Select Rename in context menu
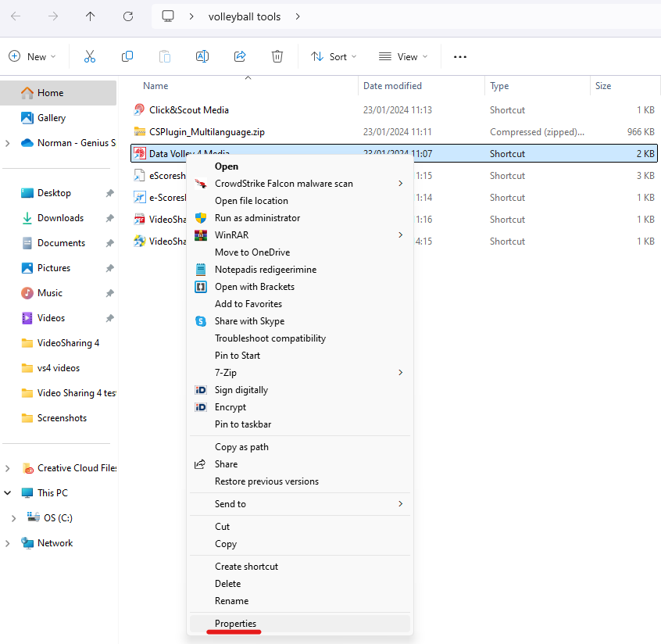This screenshot has width=661, height=644. click(x=300, y=601)
